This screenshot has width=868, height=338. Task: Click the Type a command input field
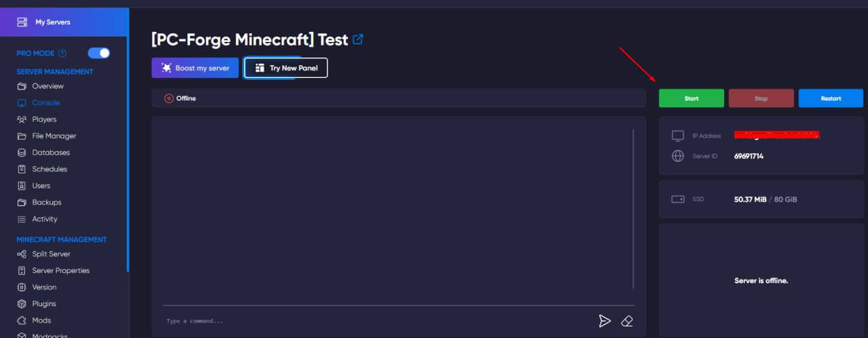[373, 320]
